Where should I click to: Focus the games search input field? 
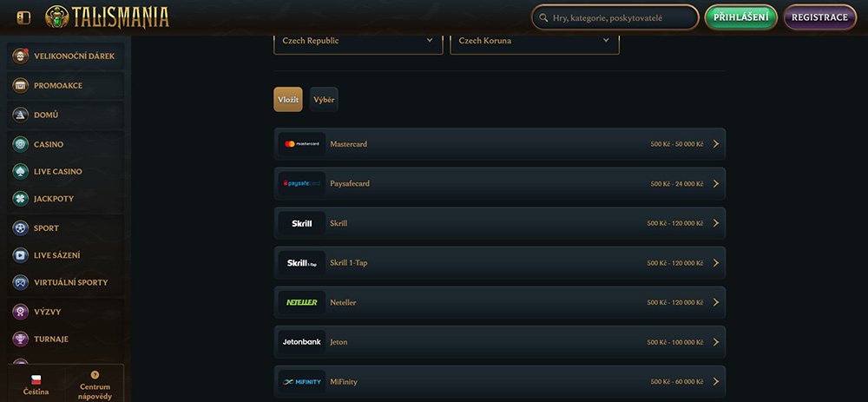615,17
